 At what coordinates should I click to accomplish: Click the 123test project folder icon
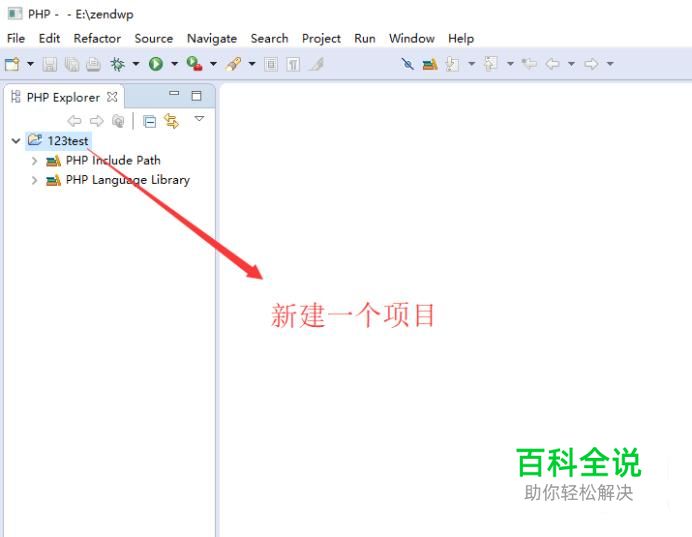pos(35,140)
